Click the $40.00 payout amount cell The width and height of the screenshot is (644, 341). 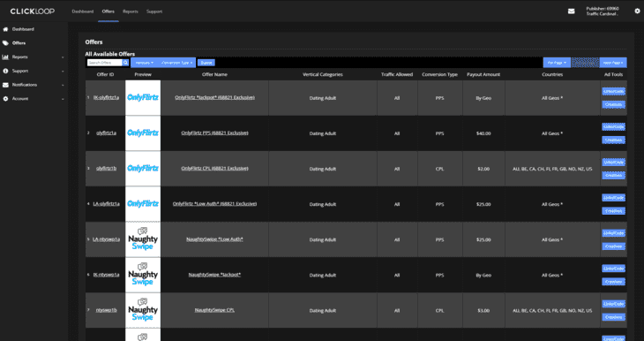click(483, 133)
